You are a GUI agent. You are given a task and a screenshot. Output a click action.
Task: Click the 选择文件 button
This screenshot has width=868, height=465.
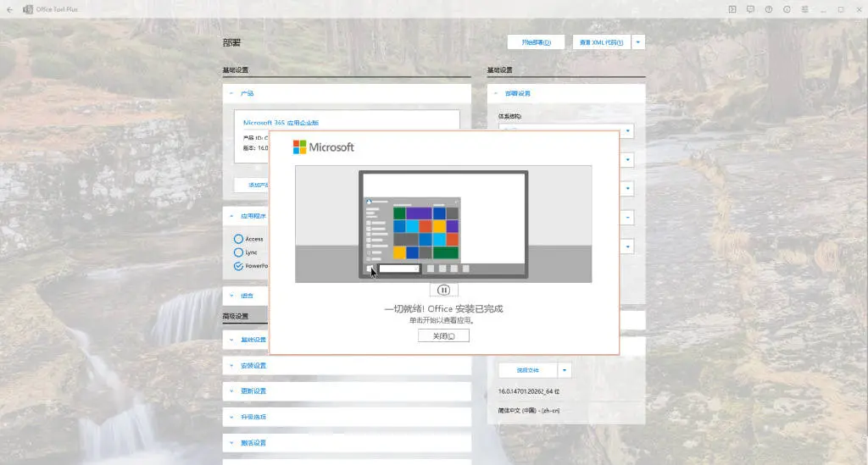pos(527,370)
